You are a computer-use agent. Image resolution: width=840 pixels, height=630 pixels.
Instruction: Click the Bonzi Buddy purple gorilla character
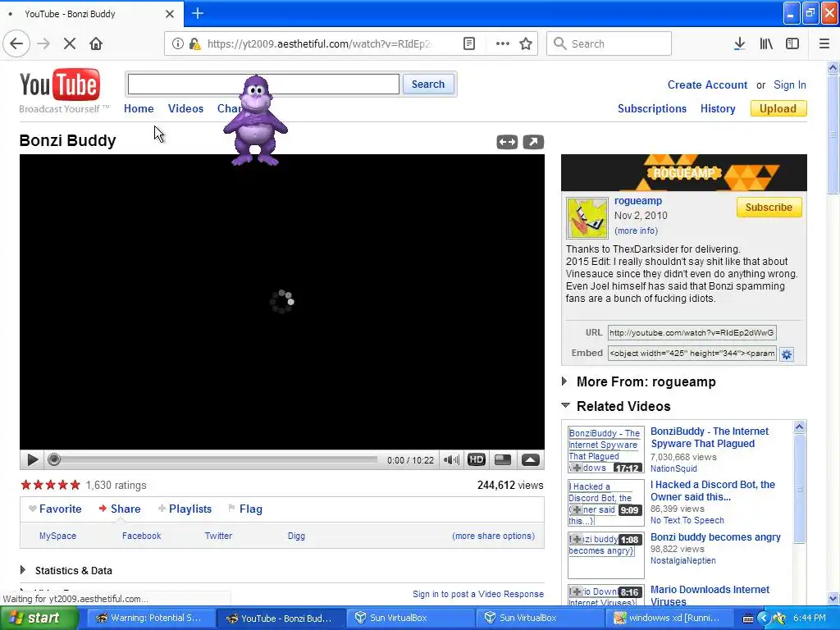click(x=256, y=121)
